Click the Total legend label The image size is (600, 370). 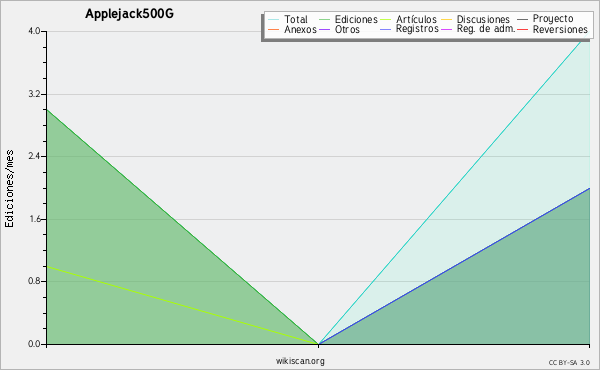[296, 19]
